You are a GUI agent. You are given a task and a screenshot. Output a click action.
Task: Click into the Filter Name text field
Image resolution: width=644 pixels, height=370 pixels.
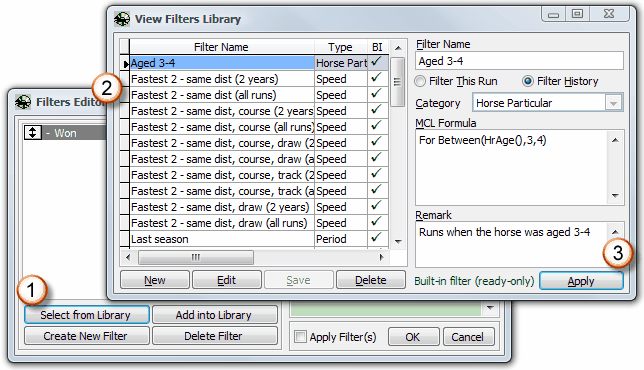pyautogui.click(x=519, y=61)
